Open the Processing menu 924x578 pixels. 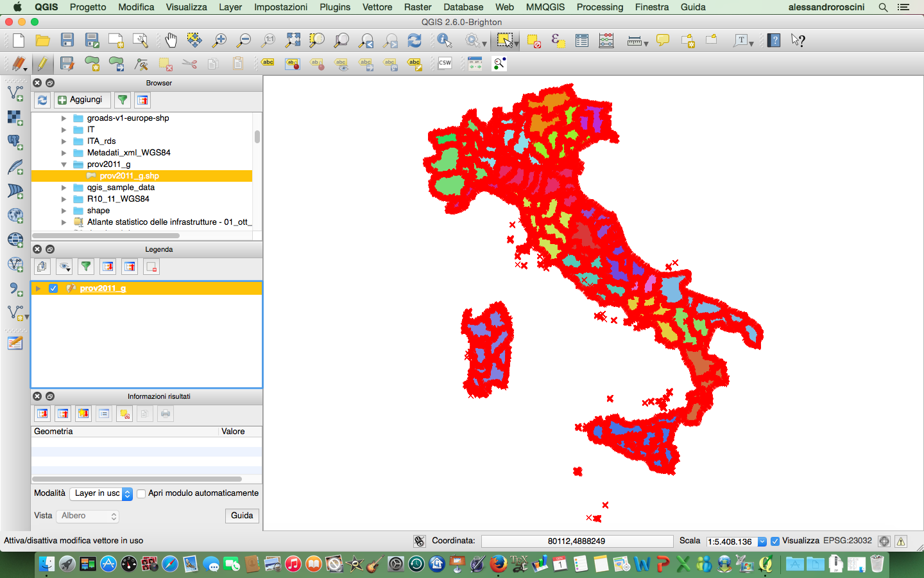(x=600, y=7)
